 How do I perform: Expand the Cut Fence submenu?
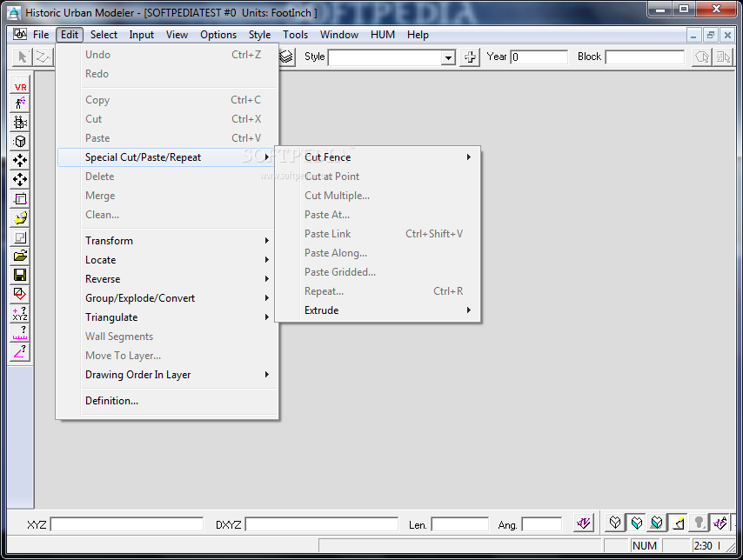[378, 157]
